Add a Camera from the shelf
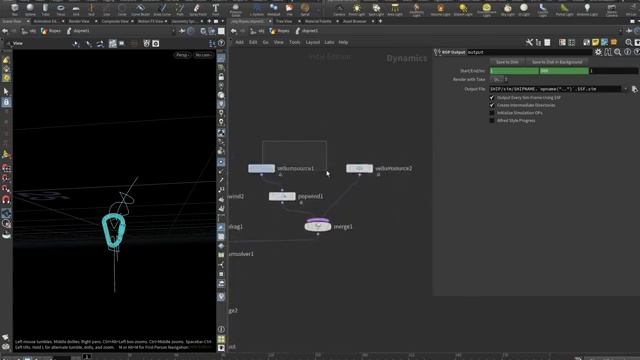This screenshot has height=360, width=640. tap(339, 9)
